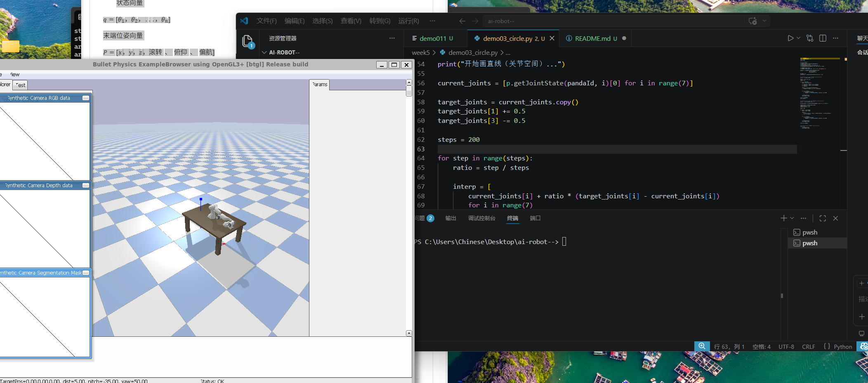Open Explorer panel more actions ellipsis
Image resolution: width=868 pixels, height=383 pixels.
point(392,38)
